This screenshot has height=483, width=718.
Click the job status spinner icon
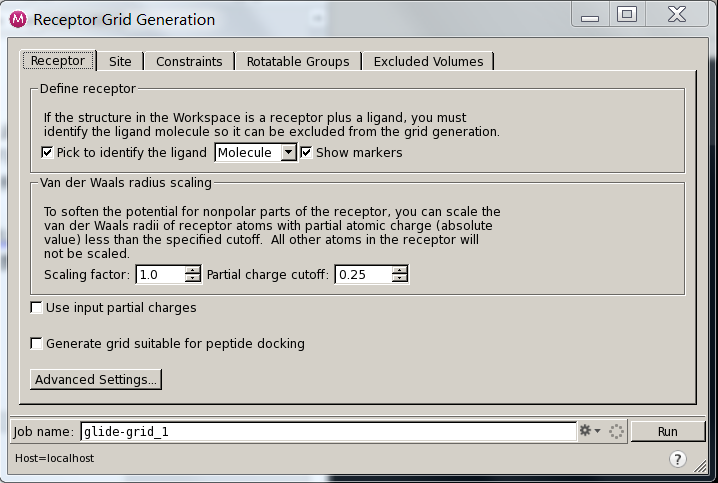point(616,431)
